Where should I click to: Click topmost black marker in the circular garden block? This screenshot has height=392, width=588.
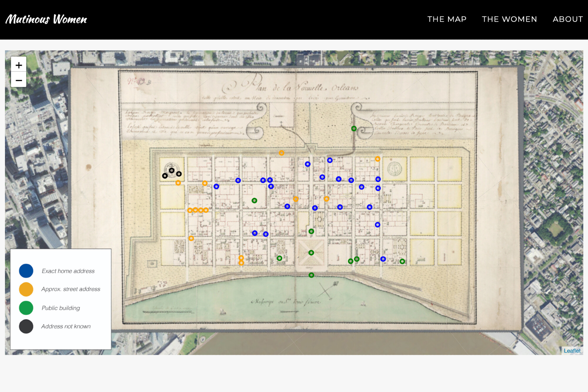click(x=172, y=171)
